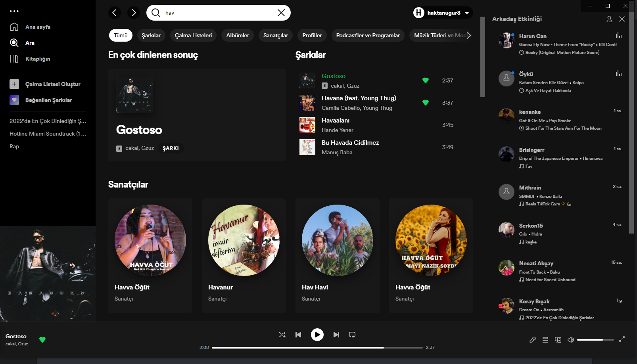Open Need for Speed Unbound playlist

coord(551,280)
